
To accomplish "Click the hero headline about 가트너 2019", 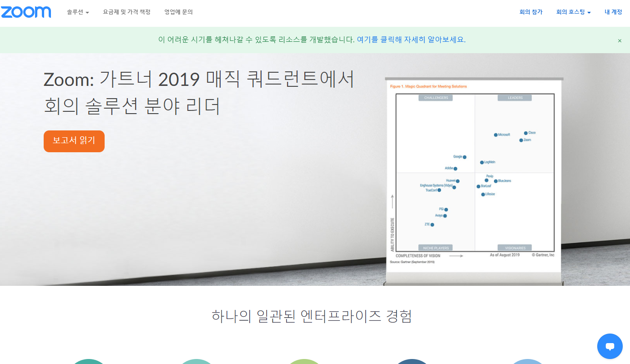I will [x=199, y=93].
